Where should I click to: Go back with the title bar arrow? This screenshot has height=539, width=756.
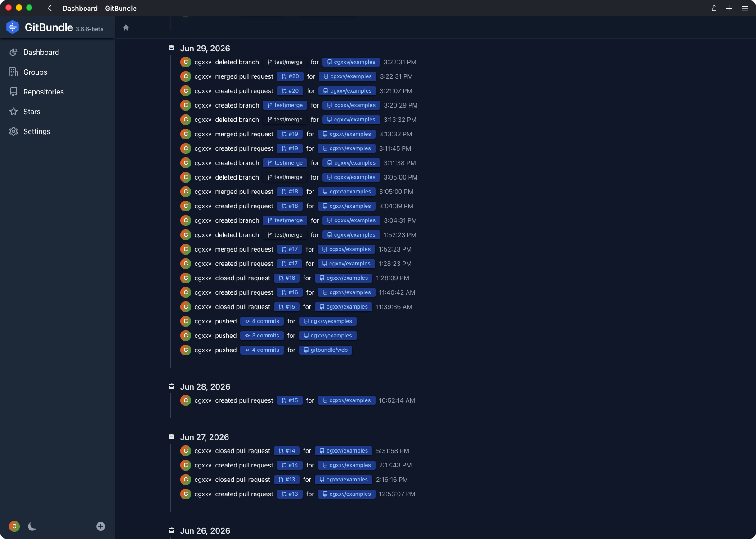(50, 8)
